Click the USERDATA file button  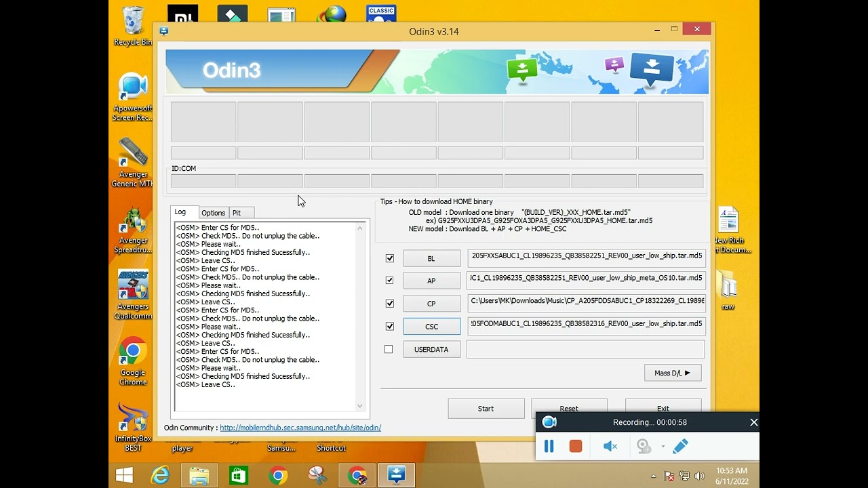coord(431,349)
